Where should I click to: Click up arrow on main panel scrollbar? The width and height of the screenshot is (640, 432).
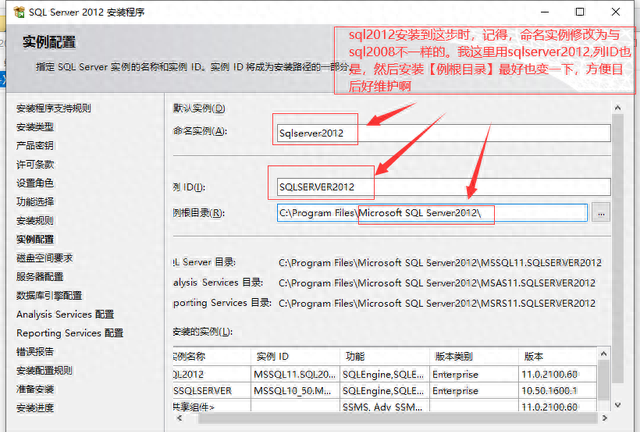point(618,108)
